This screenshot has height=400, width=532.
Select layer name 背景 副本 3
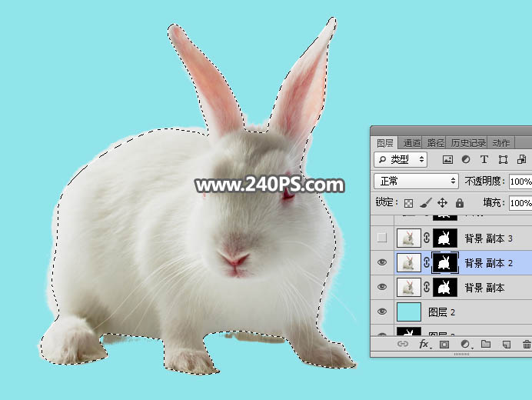[489, 238]
